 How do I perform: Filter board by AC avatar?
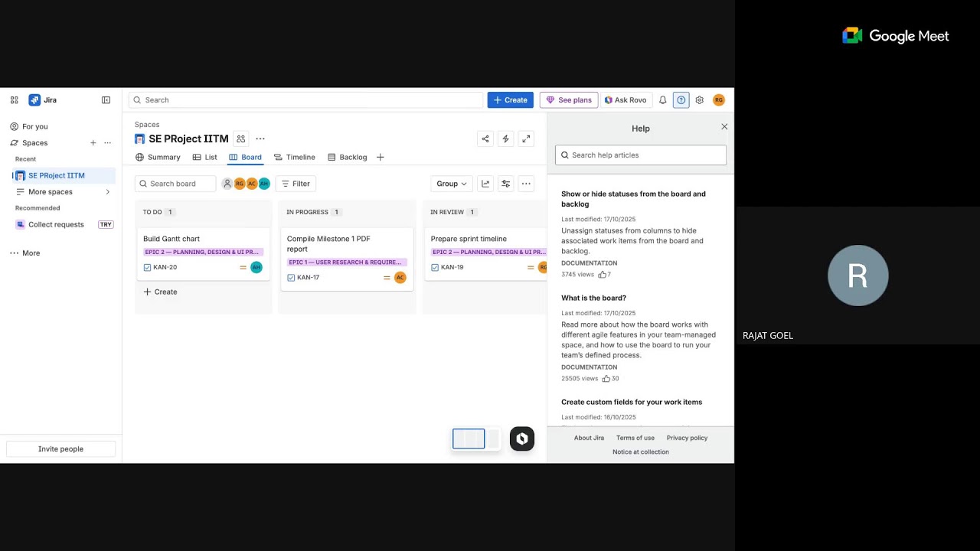252,184
